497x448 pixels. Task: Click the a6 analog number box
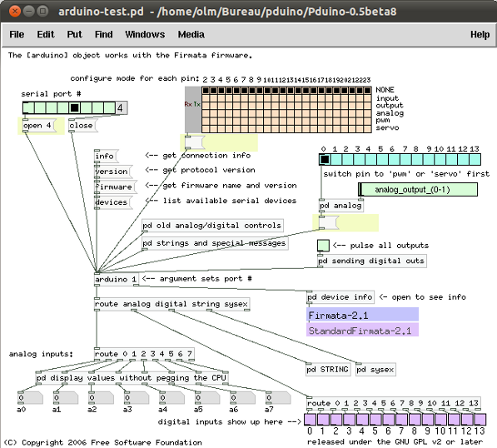coord(243,397)
